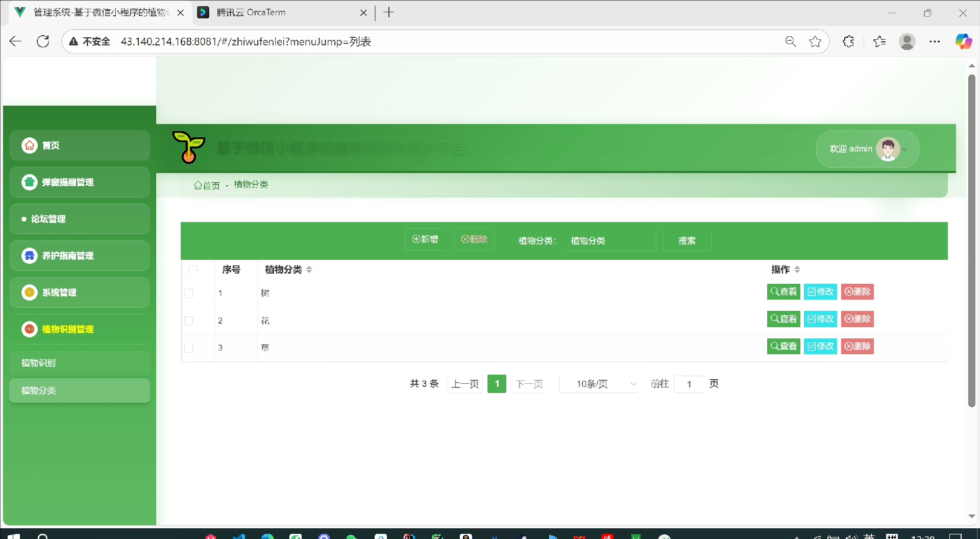Open the browser profile menu
This screenshot has width=980, height=539.
coord(907,41)
